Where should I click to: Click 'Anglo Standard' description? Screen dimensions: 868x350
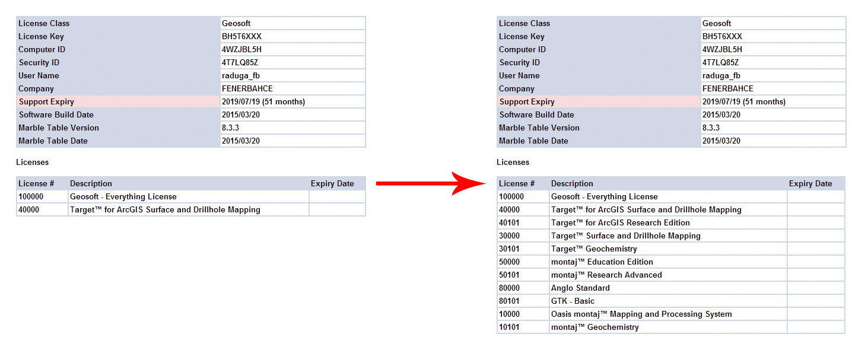pyautogui.click(x=580, y=288)
